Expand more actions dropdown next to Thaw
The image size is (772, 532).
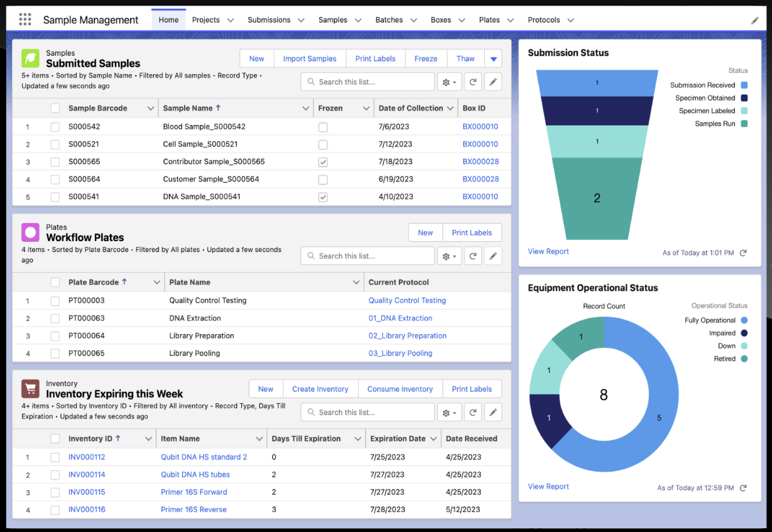coord(493,59)
